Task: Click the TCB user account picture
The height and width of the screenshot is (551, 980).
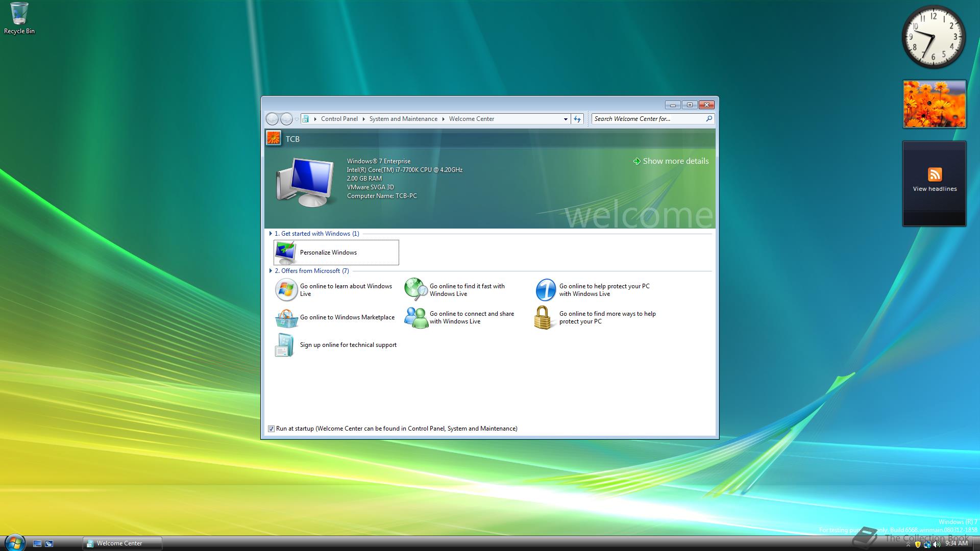Action: click(274, 138)
